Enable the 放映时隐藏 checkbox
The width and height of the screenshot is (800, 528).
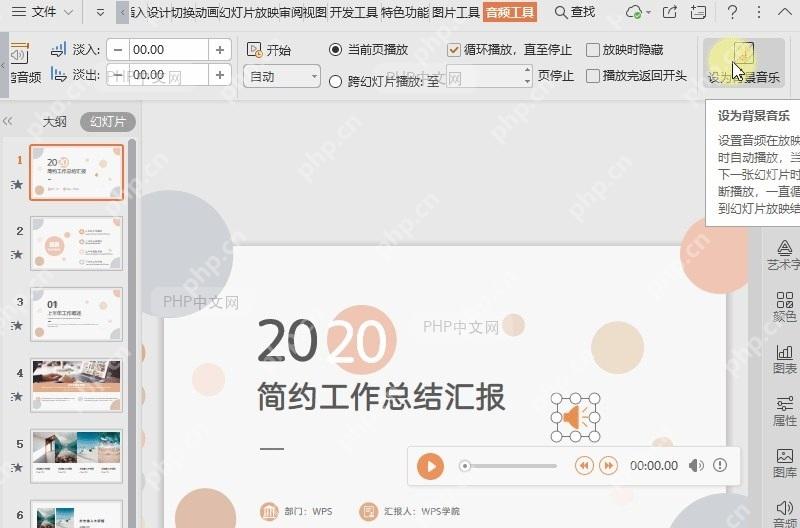pyautogui.click(x=593, y=49)
